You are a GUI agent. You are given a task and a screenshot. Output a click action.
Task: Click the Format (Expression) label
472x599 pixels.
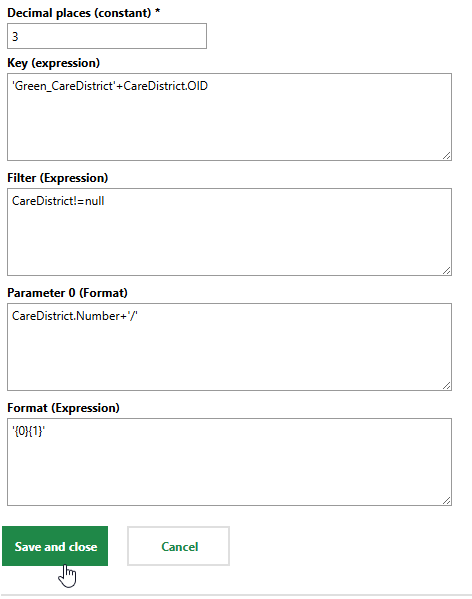(63, 408)
